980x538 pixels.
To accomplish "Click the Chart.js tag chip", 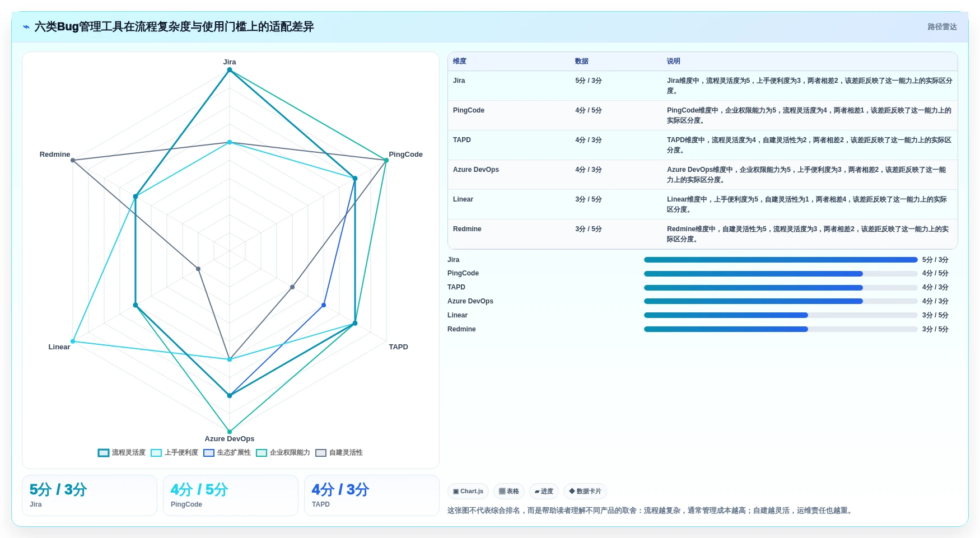I will [468, 492].
